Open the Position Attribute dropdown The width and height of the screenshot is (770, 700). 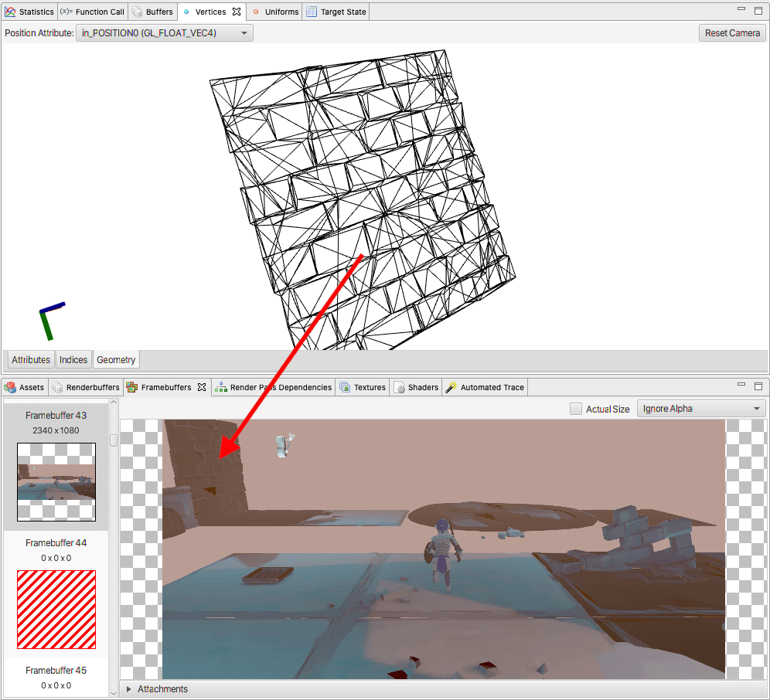[x=165, y=33]
